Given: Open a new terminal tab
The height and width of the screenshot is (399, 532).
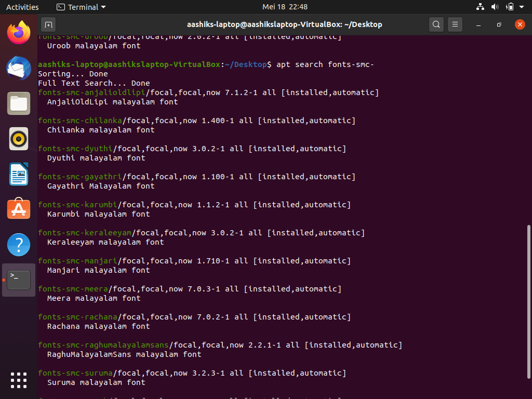Looking at the screenshot, I should pyautogui.click(x=48, y=24).
